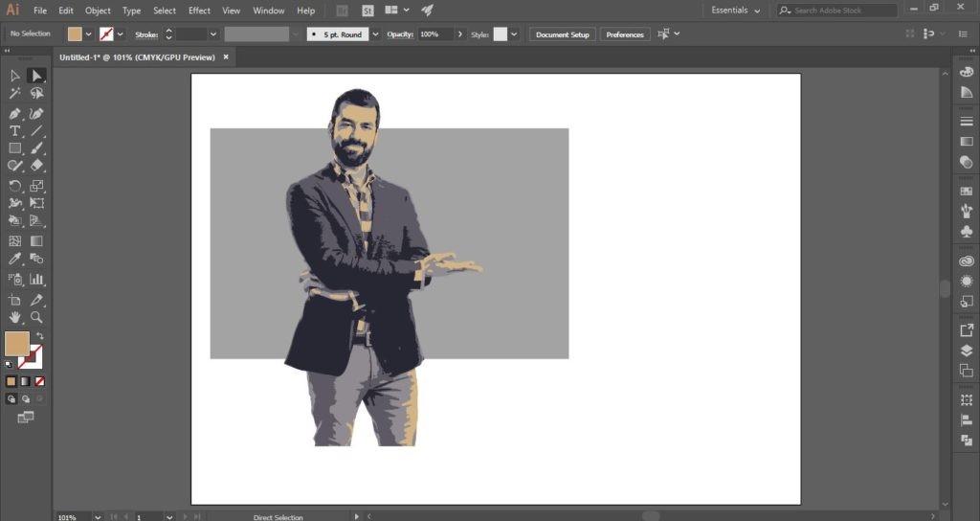Open the Type menu
This screenshot has width=980, height=521.
tap(131, 11)
